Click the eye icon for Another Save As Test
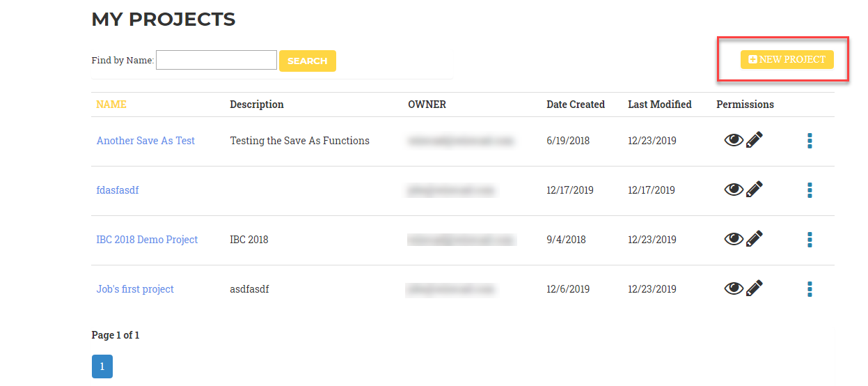Screen dimensions: 868x386 pyautogui.click(x=734, y=140)
